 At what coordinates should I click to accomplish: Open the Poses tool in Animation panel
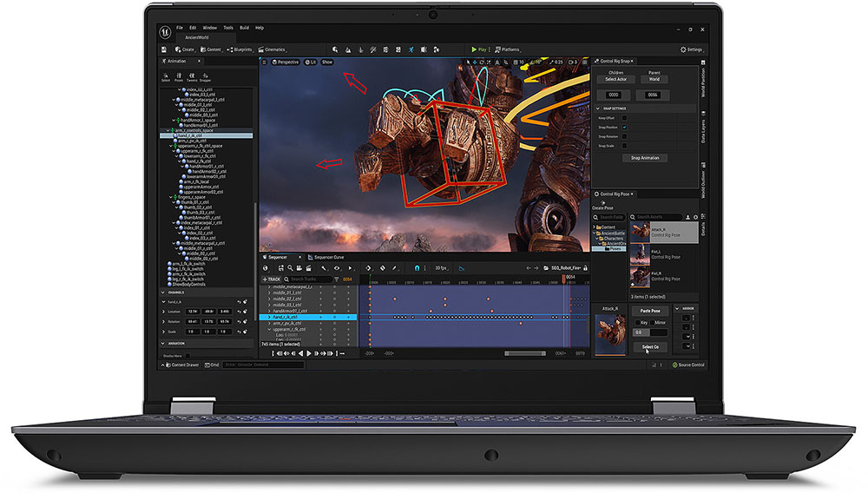pos(178,77)
